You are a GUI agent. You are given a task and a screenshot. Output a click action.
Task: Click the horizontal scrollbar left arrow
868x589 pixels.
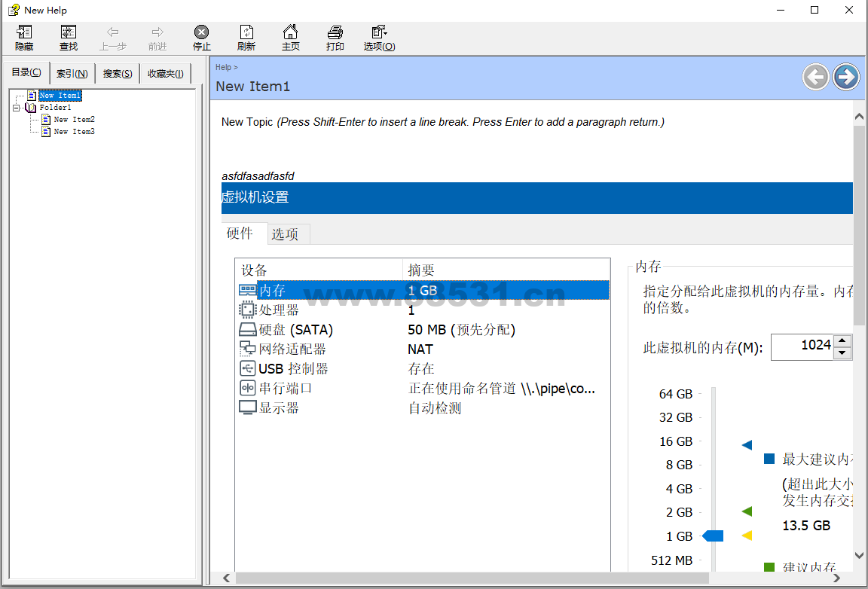[227, 578]
